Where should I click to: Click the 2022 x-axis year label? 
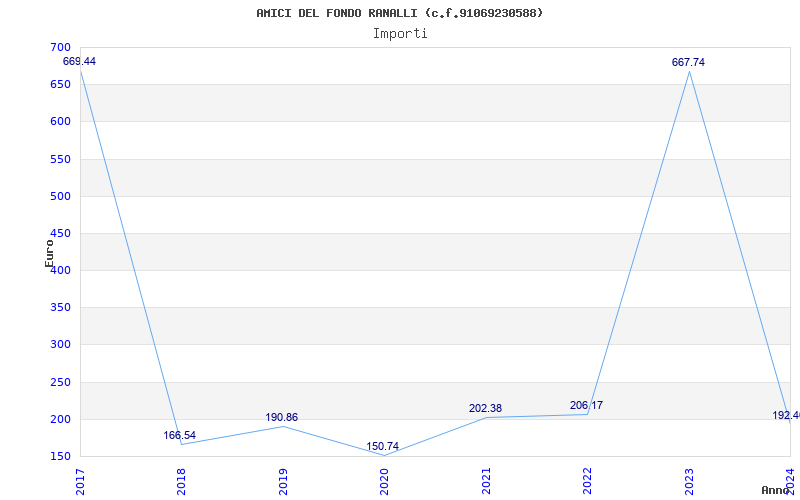pos(587,481)
